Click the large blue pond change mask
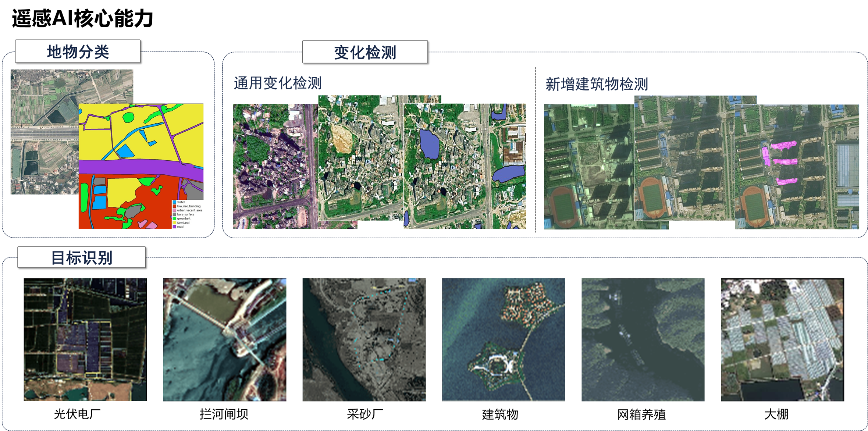Viewport: 868px width, 431px height. [x=429, y=144]
